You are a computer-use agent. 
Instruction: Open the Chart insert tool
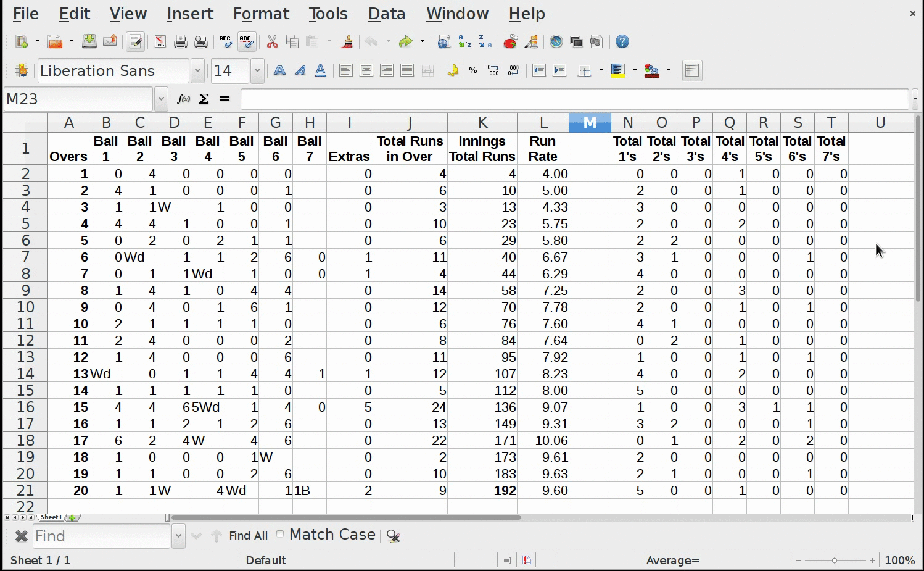click(x=510, y=42)
